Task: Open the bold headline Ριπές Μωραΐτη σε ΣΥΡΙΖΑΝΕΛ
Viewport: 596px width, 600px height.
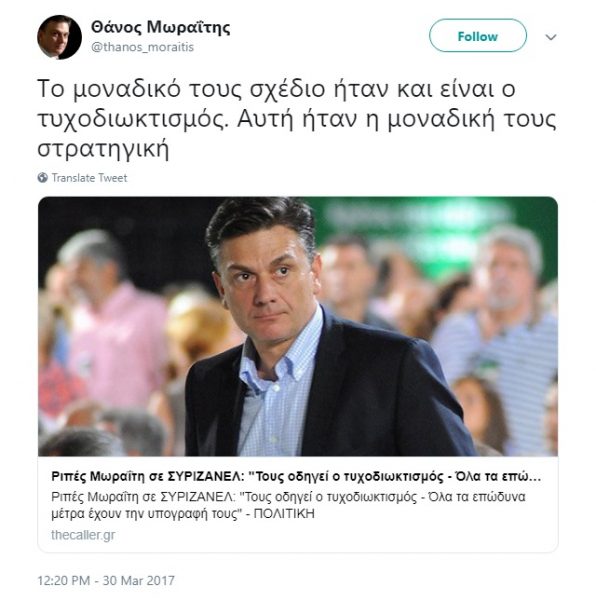Action: click(x=296, y=476)
